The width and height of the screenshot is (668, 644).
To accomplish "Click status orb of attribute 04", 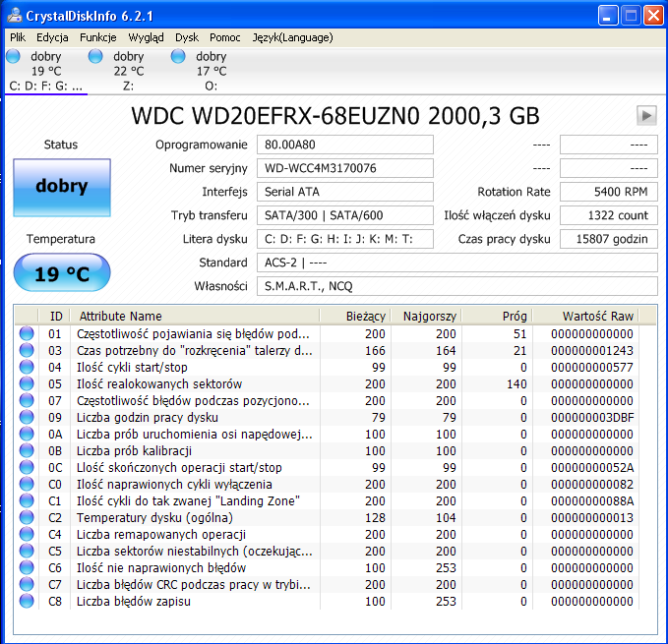I will click(x=27, y=367).
